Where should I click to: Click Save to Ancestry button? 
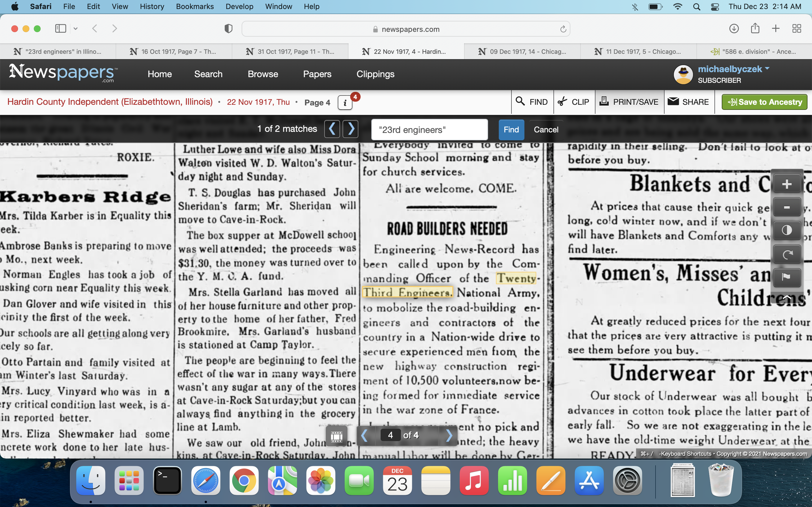(x=764, y=102)
